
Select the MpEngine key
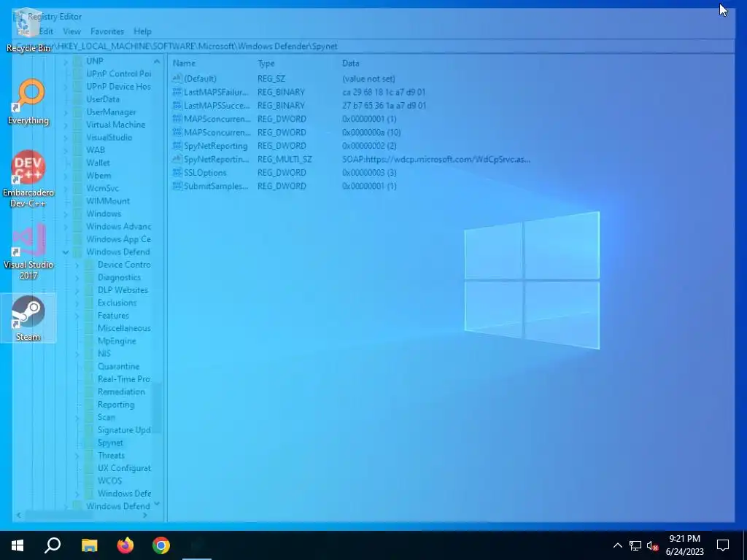[117, 341]
